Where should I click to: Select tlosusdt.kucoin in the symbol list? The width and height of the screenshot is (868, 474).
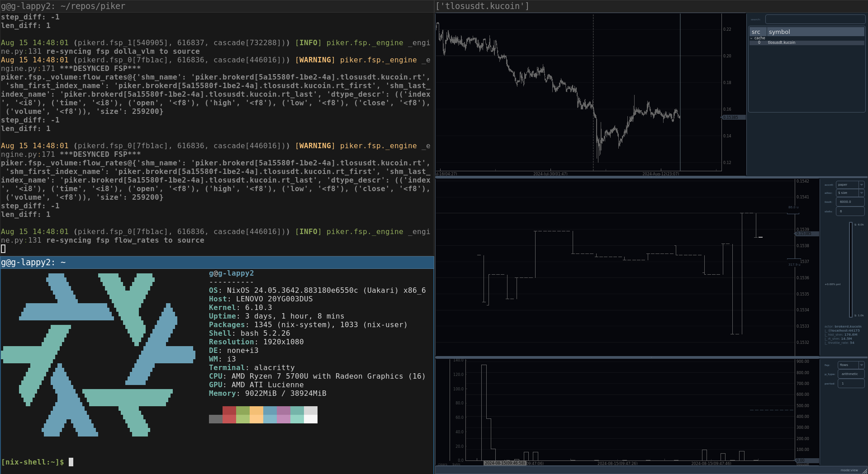coord(781,42)
